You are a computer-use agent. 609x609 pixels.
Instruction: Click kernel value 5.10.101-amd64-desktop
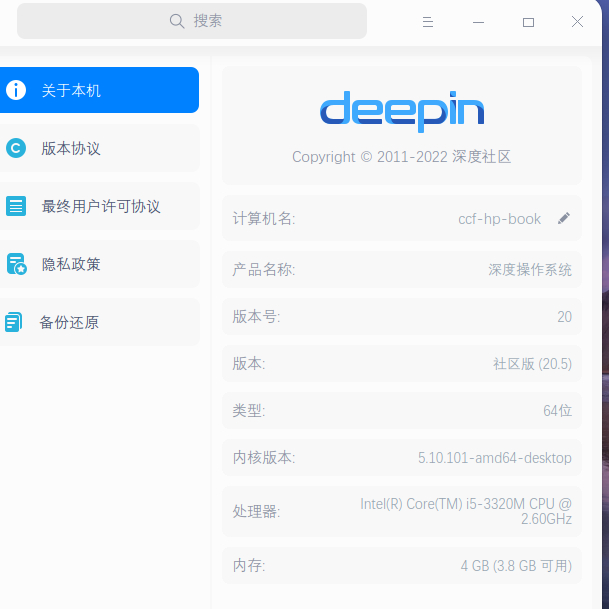click(494, 458)
